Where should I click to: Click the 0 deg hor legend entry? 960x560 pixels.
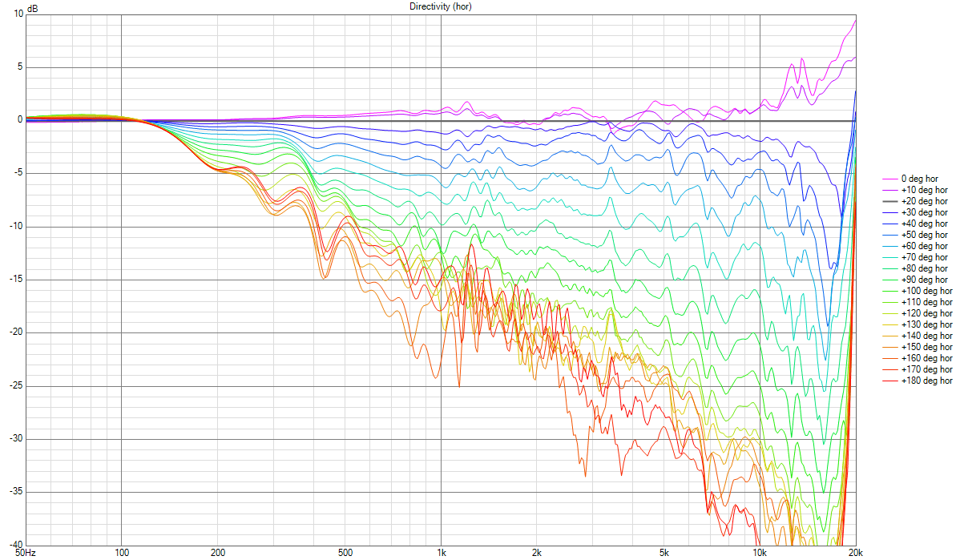910,179
